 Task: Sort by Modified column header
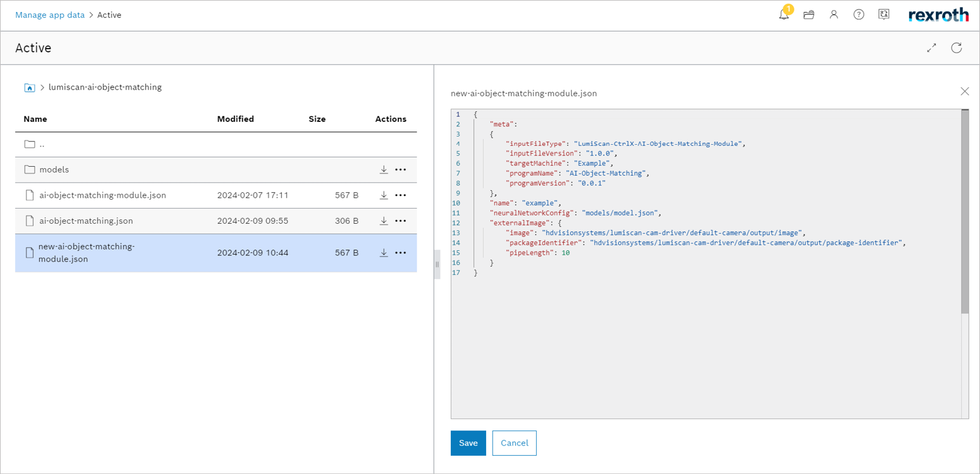236,119
